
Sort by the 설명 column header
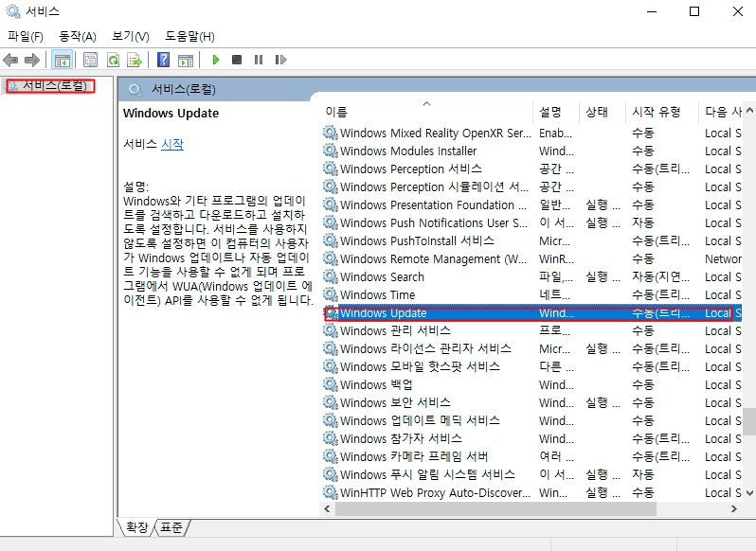click(x=556, y=112)
